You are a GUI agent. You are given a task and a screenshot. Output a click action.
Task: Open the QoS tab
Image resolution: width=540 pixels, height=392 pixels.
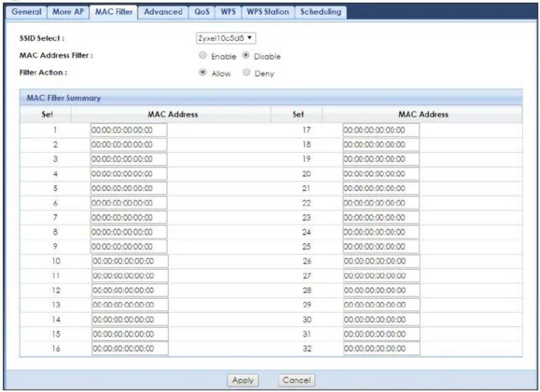coord(202,12)
